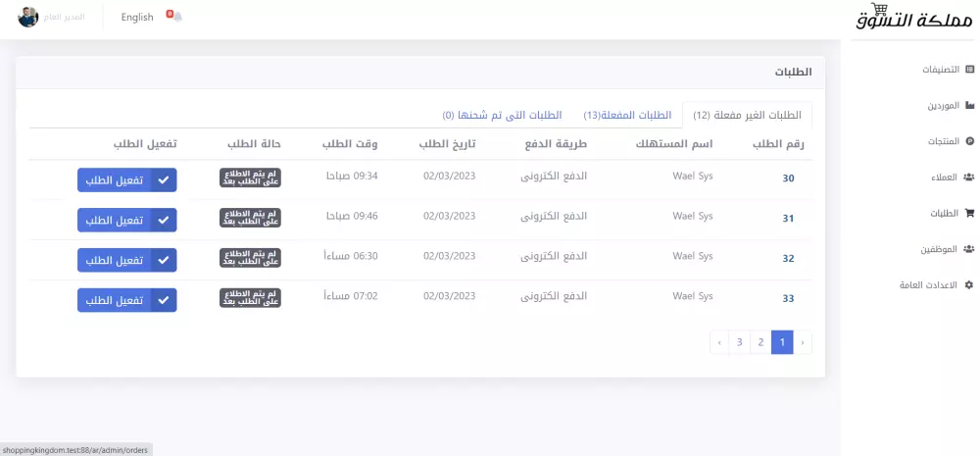Click the checkmark icon for order 33
The width and height of the screenshot is (980, 456).
click(163, 300)
